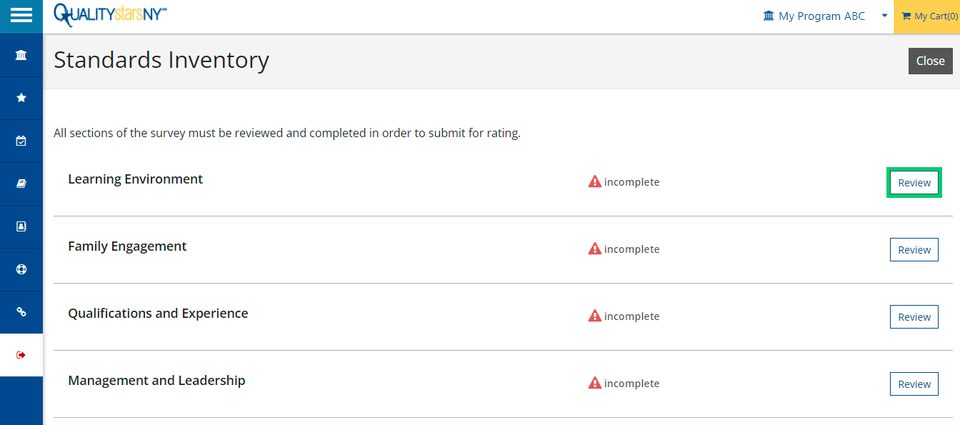This screenshot has height=425, width=960.
Task: Click Qualifications and Experience warning triangle icon
Action: click(594, 315)
